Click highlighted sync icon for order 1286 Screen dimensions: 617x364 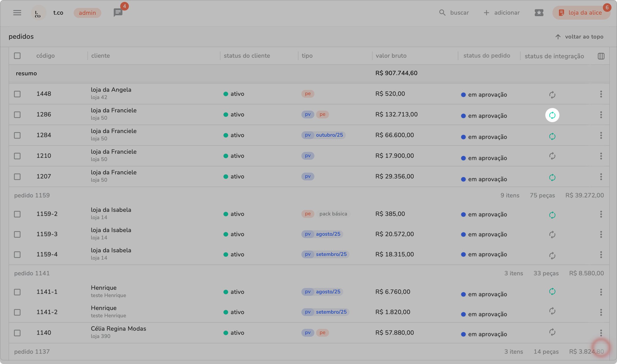(x=552, y=115)
